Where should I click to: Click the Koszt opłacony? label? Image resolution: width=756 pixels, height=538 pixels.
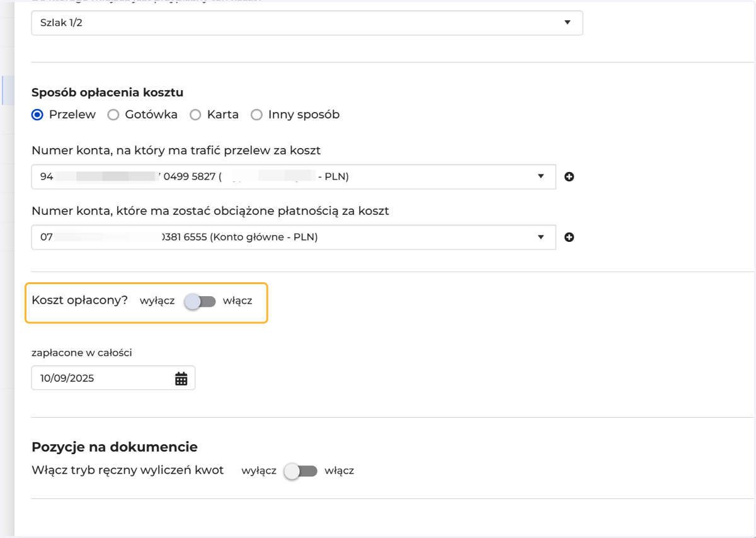[x=79, y=300]
